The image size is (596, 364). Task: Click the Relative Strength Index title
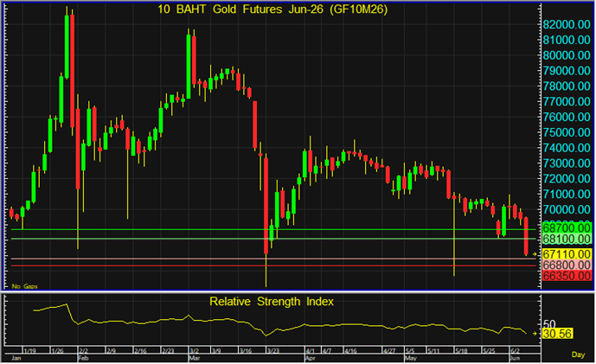point(272,302)
